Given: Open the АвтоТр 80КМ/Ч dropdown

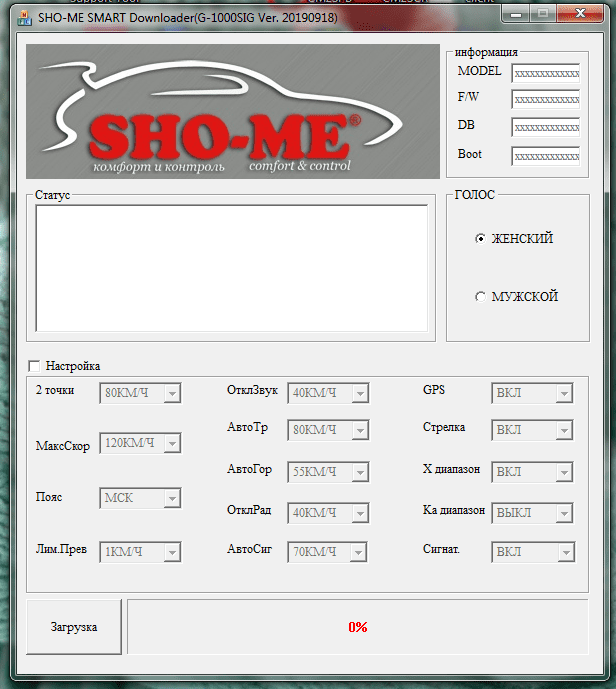Looking at the screenshot, I should (x=328, y=430).
